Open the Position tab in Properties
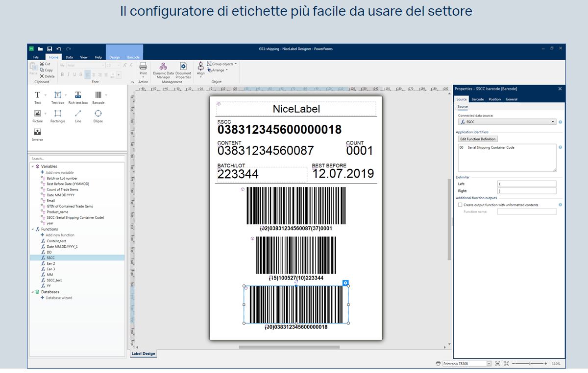This screenshot has height=373, width=588. coord(494,99)
